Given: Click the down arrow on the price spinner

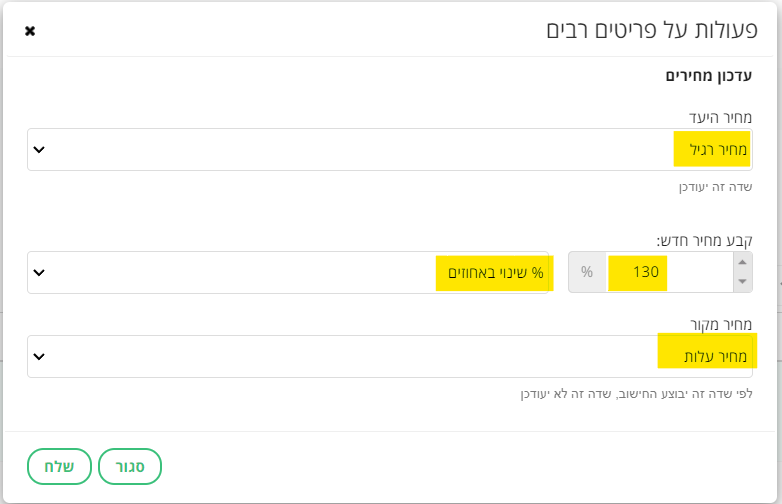Looking at the screenshot, I should (x=742, y=282).
